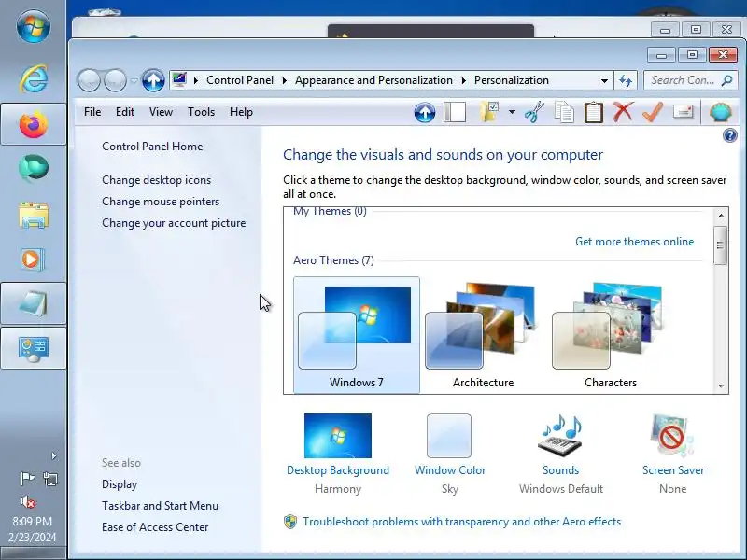747x560 pixels.
Task: Click Appearance and Personalization in the breadcrumb
Action: (x=374, y=80)
